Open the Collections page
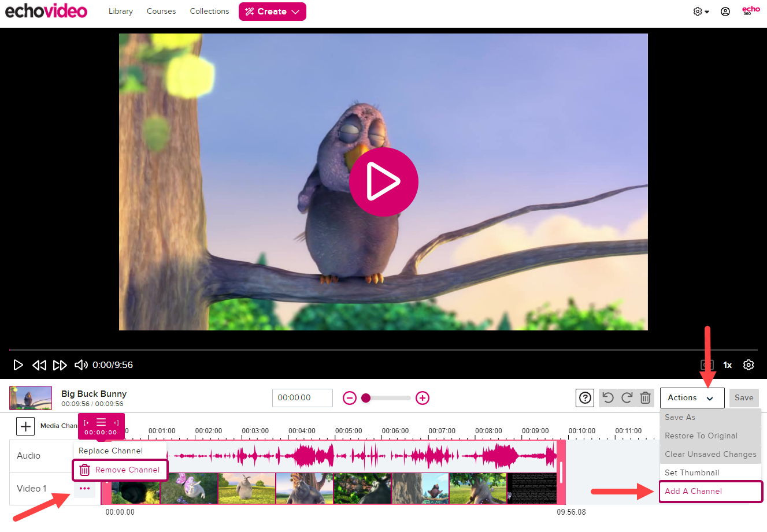 (209, 11)
